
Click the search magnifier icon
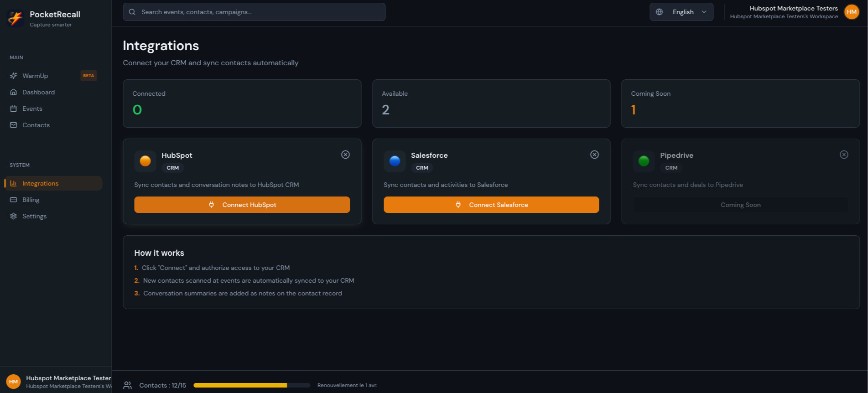(132, 12)
